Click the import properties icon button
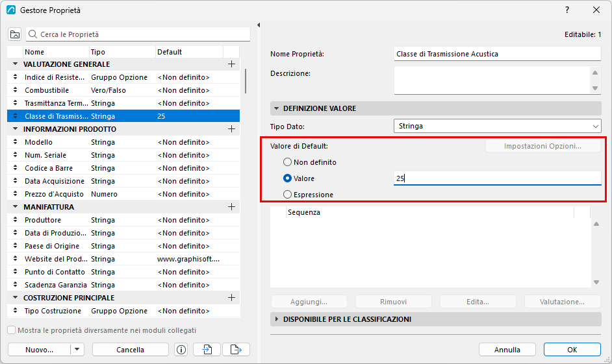 click(207, 350)
